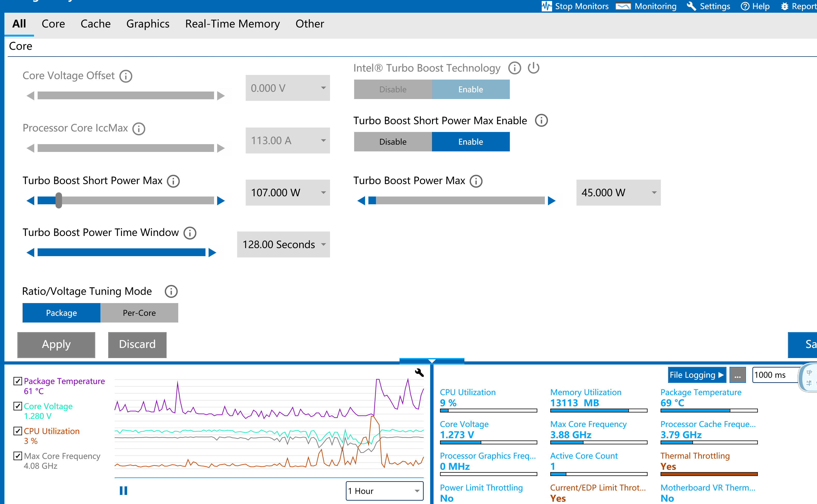Increase Turbo Boost Short Power Max with right arrow
This screenshot has height=504, width=817.
(221, 201)
